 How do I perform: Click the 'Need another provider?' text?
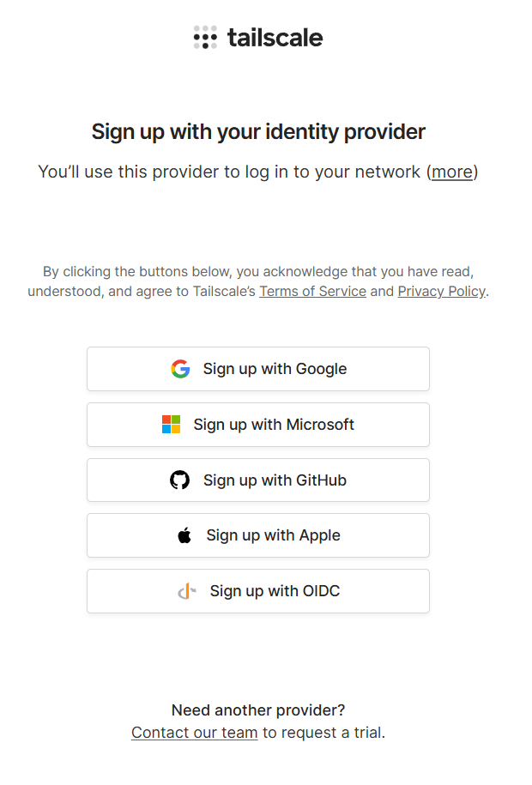(x=258, y=710)
